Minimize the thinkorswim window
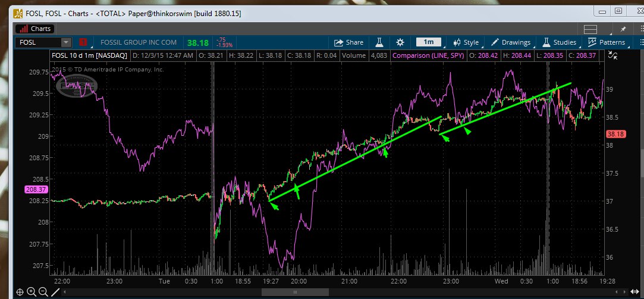 coord(602,11)
